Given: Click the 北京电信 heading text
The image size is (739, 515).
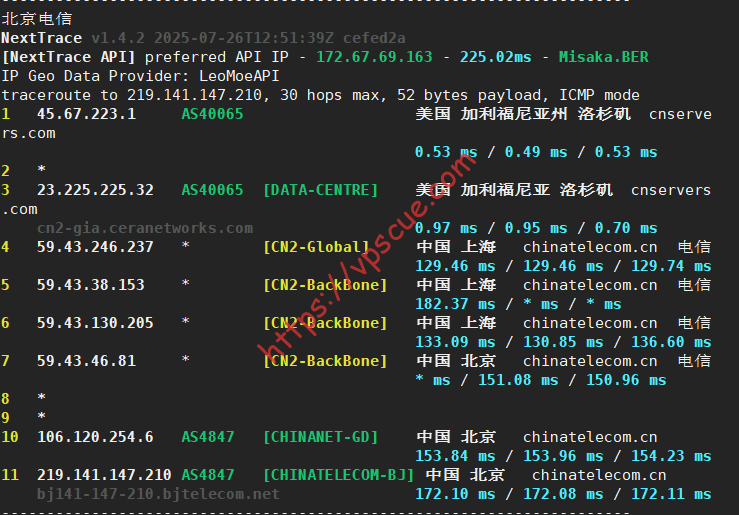Looking at the screenshot, I should pos(36,18).
